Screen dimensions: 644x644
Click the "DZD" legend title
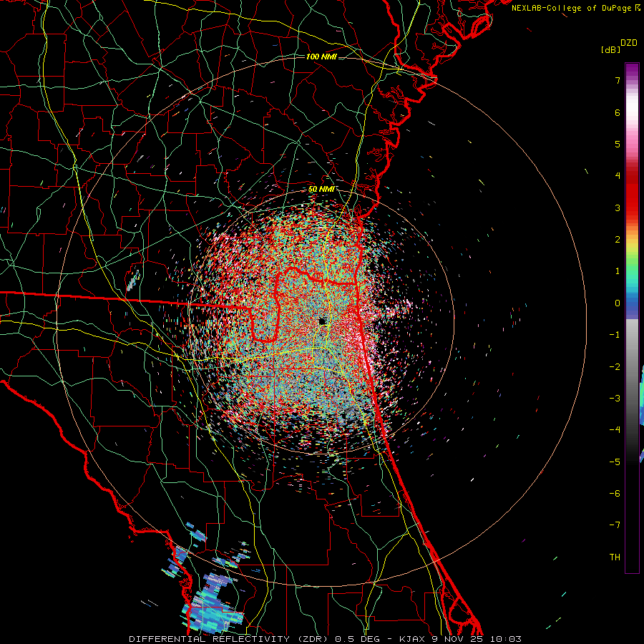coord(629,43)
